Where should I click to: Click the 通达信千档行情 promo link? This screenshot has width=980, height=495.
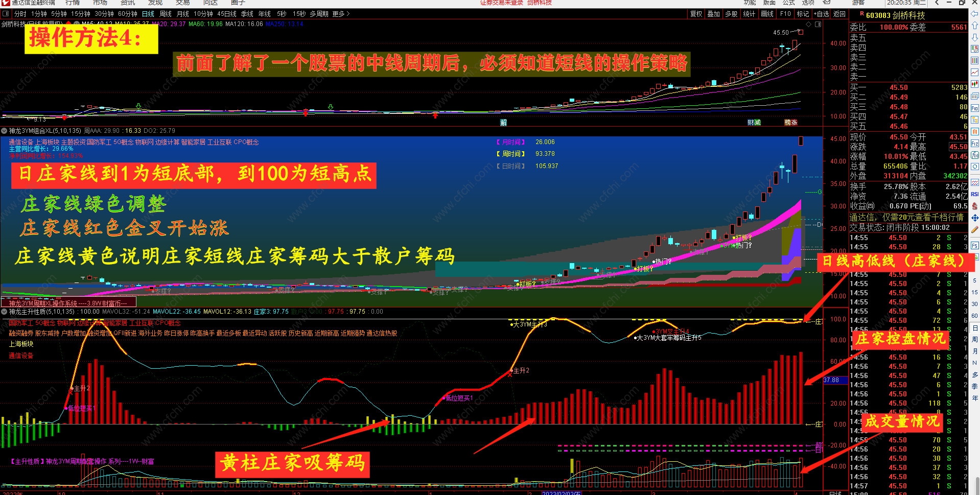coord(906,217)
